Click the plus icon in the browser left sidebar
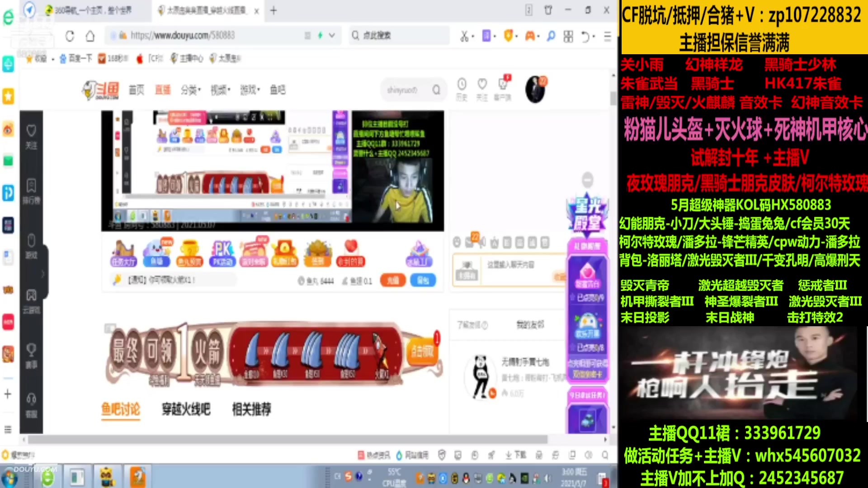 click(8, 394)
